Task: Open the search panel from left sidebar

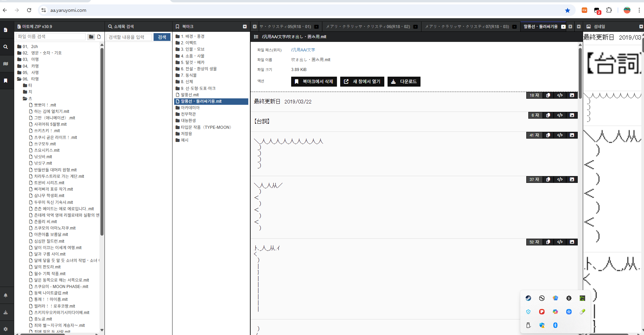Action: click(6, 47)
